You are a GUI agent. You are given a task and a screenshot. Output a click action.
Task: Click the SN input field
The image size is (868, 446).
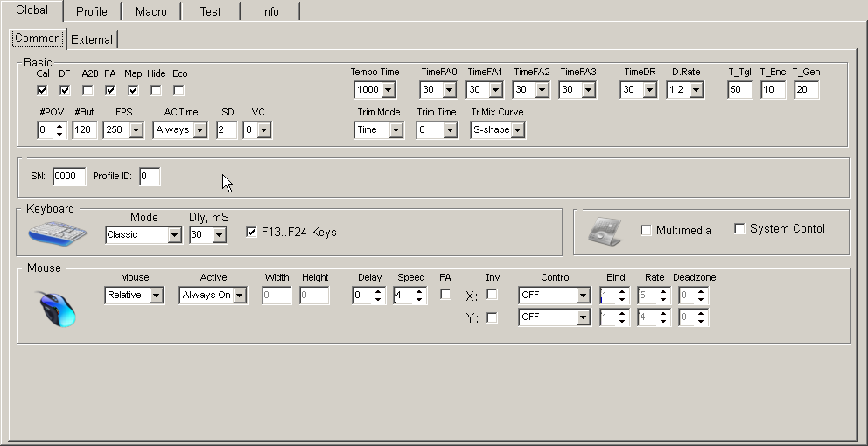(x=69, y=177)
